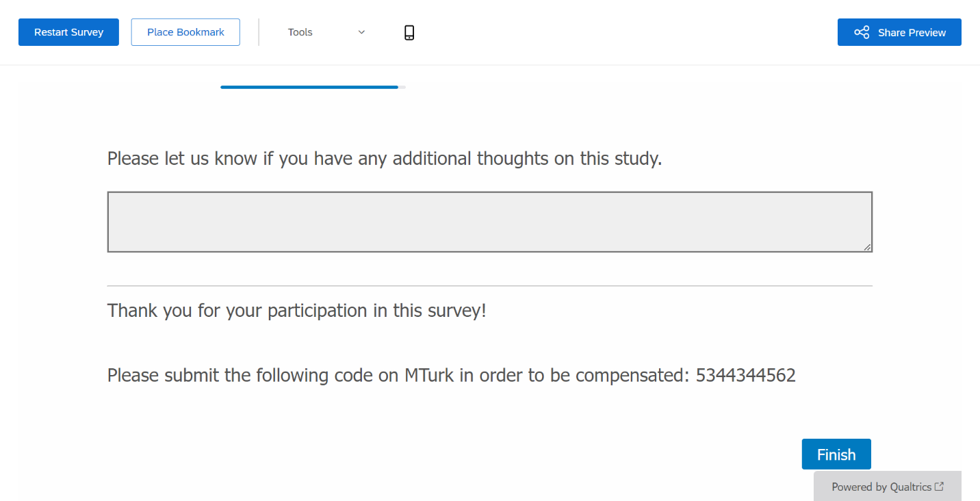Click the external link icon beside Qualtrics
The image size is (980, 501).
pyautogui.click(x=940, y=487)
